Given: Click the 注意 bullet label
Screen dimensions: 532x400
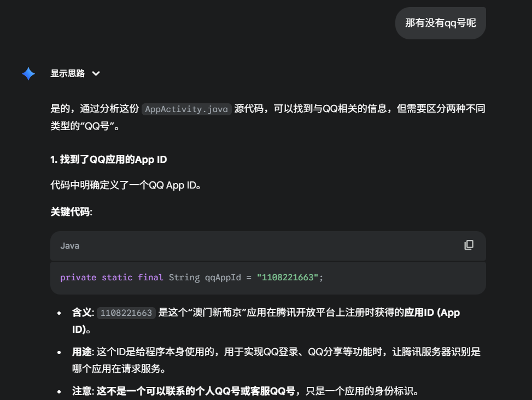Looking at the screenshot, I should pyautogui.click(x=83, y=391).
